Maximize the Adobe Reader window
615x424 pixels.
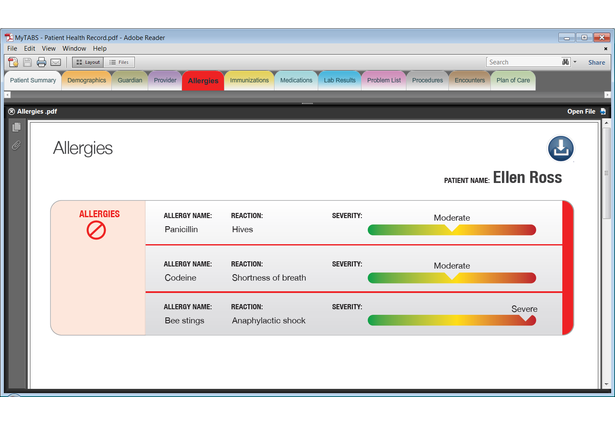pos(584,38)
